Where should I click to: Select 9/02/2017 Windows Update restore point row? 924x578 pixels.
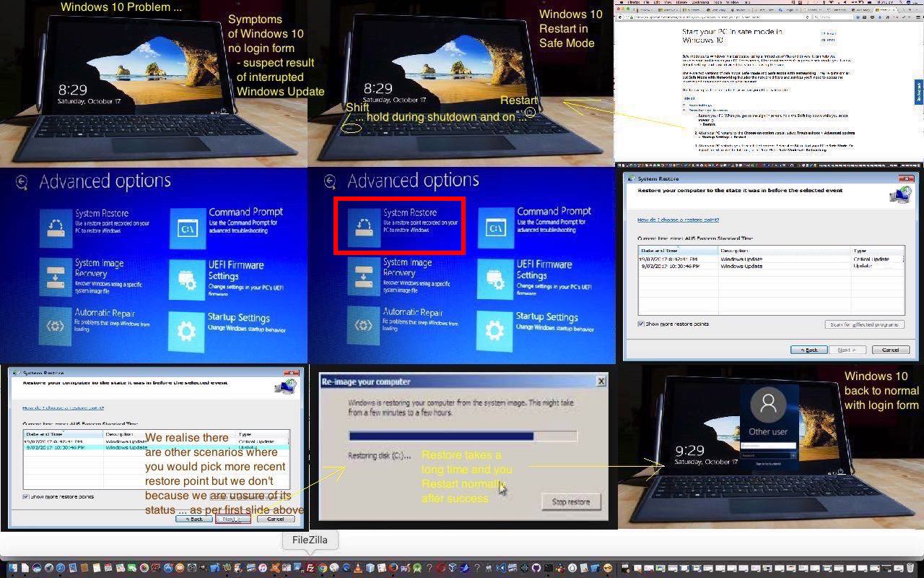point(771,266)
